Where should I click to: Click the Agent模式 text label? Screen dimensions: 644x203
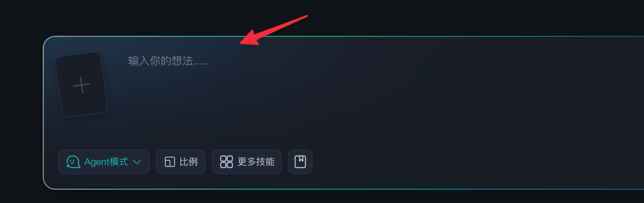pyautogui.click(x=106, y=162)
